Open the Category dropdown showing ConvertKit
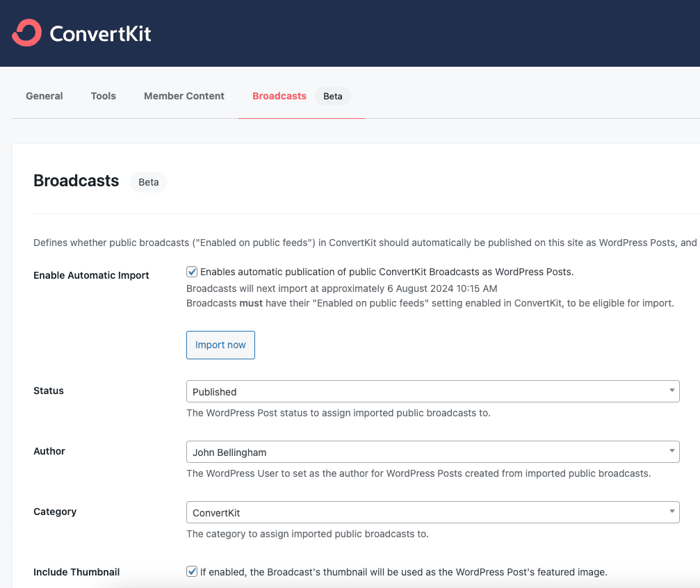The height and width of the screenshot is (588, 700). click(x=432, y=512)
